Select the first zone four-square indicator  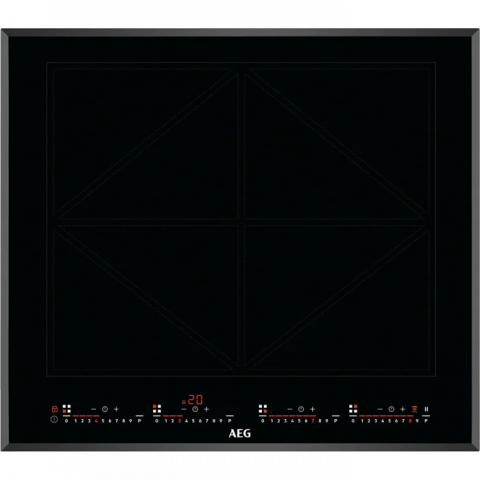(67, 409)
